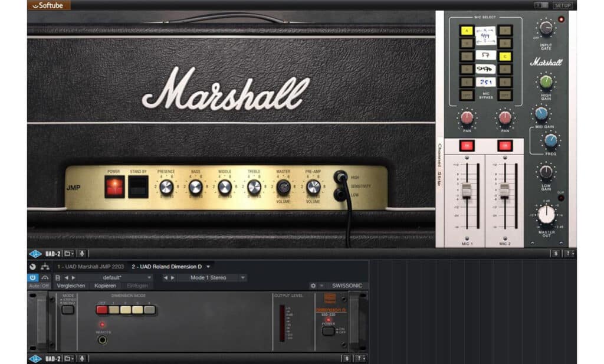604x364 pixels.
Task: Click the INPUT GATE knob
Action: point(546,28)
